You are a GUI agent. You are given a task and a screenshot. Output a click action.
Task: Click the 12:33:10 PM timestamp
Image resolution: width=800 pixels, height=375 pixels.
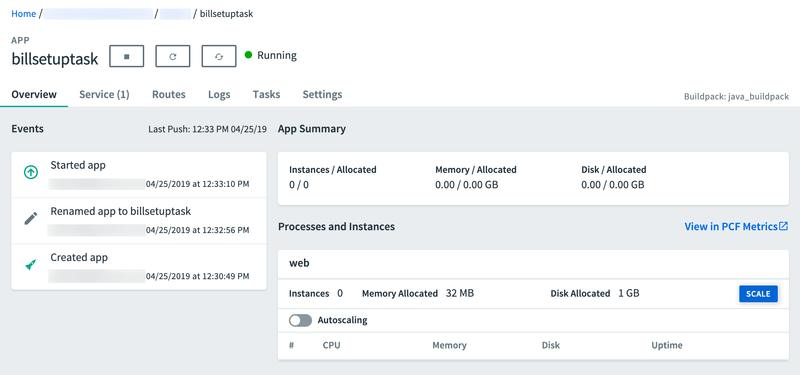[x=197, y=184]
